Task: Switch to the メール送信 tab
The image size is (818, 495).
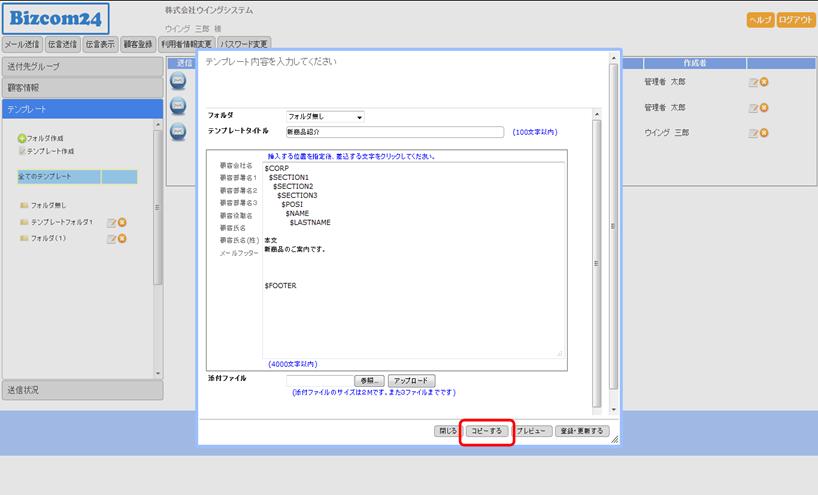Action: click(22, 44)
